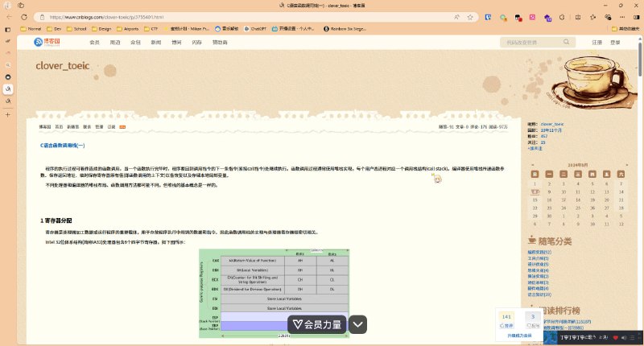This screenshot has width=644, height=346.
Task: Open the music player playlist icon
Action: pos(632,337)
